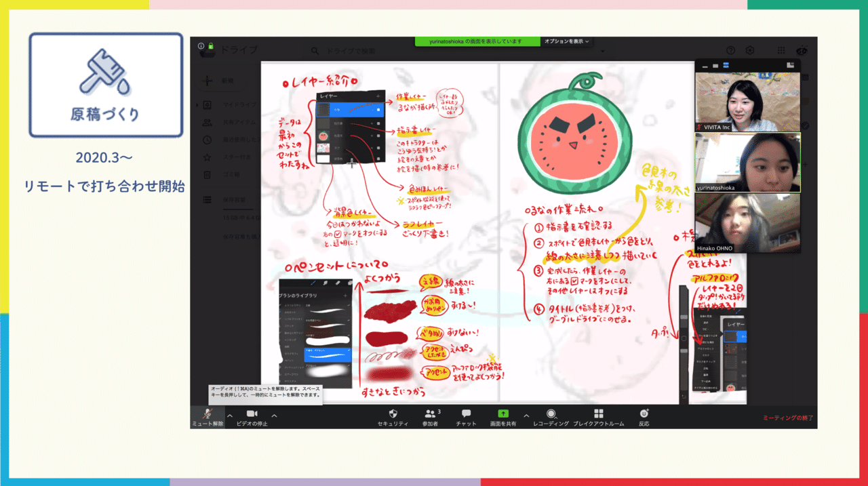
Task: Click the account avatar in Drive header
Action: point(803,50)
